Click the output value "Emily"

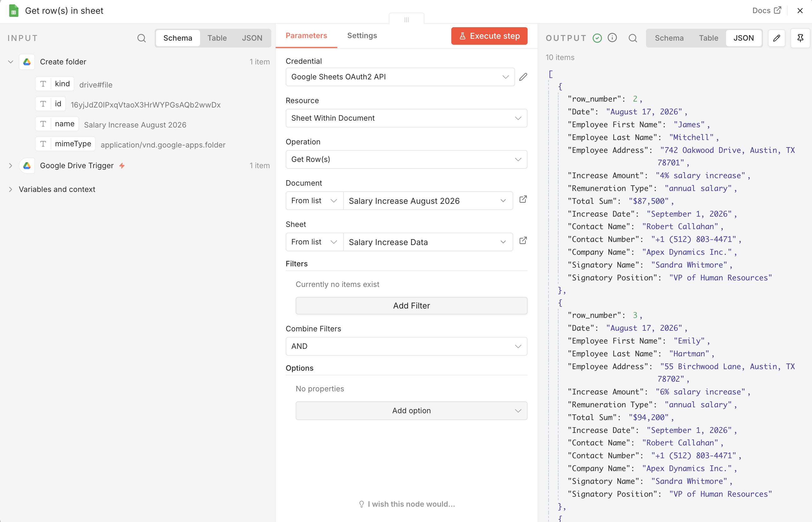point(689,341)
